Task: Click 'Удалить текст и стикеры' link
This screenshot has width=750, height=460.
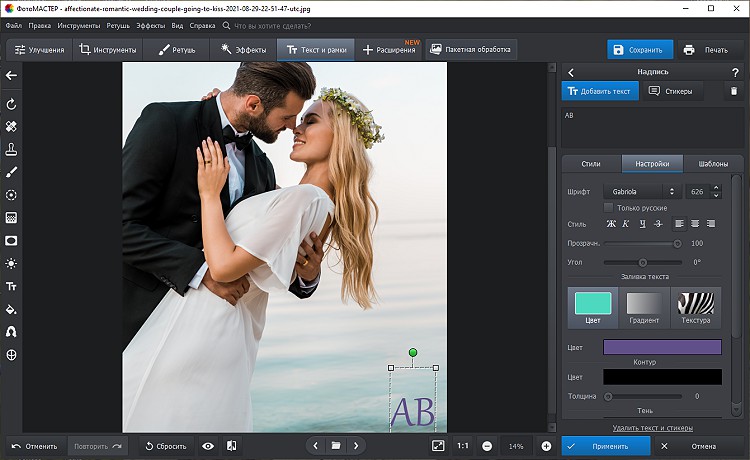Action: (652, 428)
